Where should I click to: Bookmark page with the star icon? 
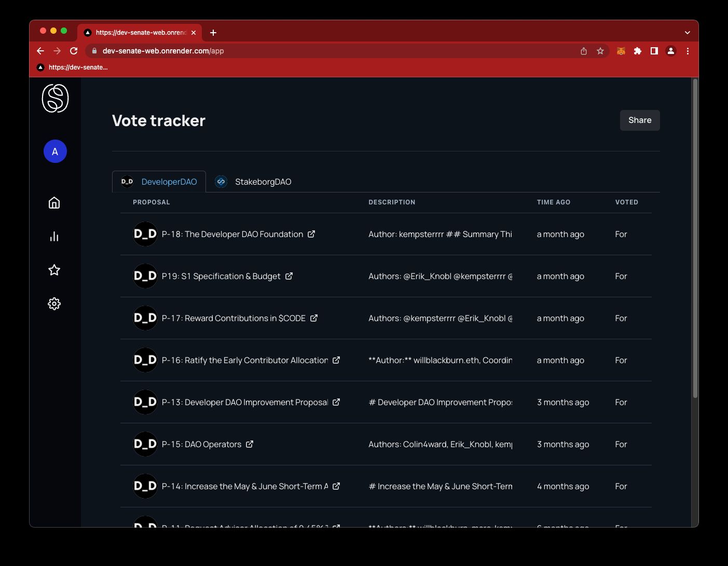tap(600, 51)
